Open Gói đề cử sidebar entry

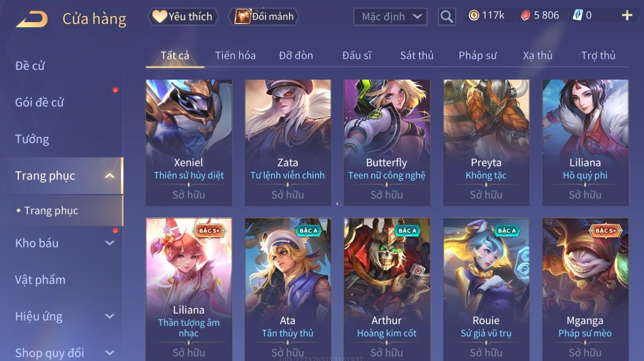point(39,102)
